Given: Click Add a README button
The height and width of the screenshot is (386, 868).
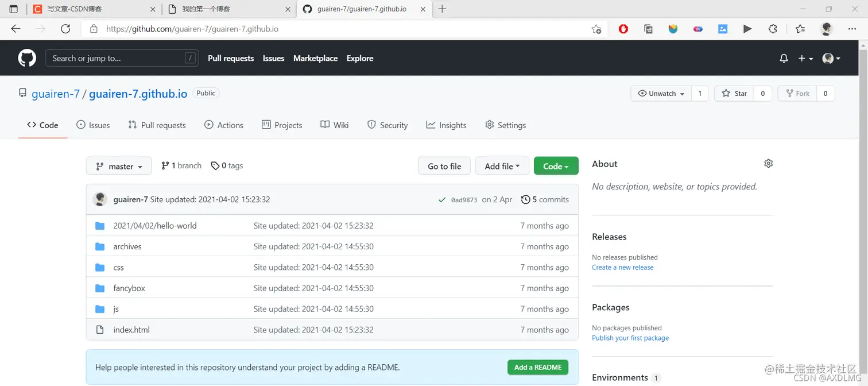Looking at the screenshot, I should 538,368.
